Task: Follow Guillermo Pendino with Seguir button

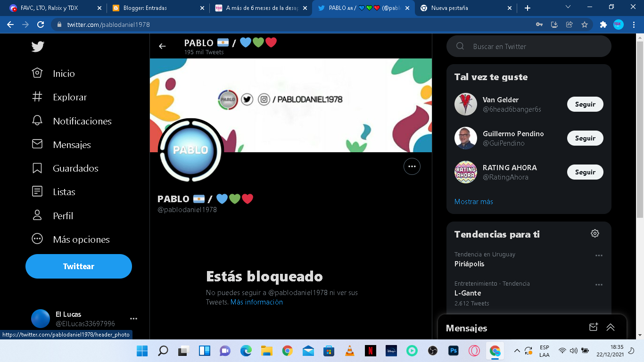Action: (585, 138)
